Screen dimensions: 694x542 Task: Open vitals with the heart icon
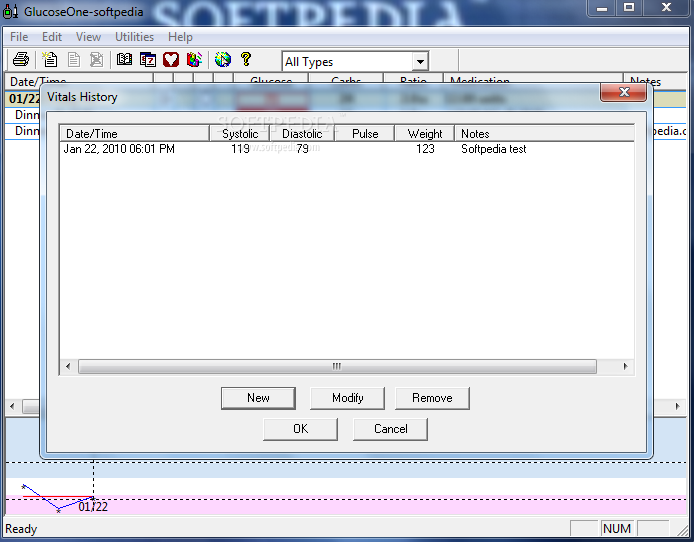(x=171, y=59)
